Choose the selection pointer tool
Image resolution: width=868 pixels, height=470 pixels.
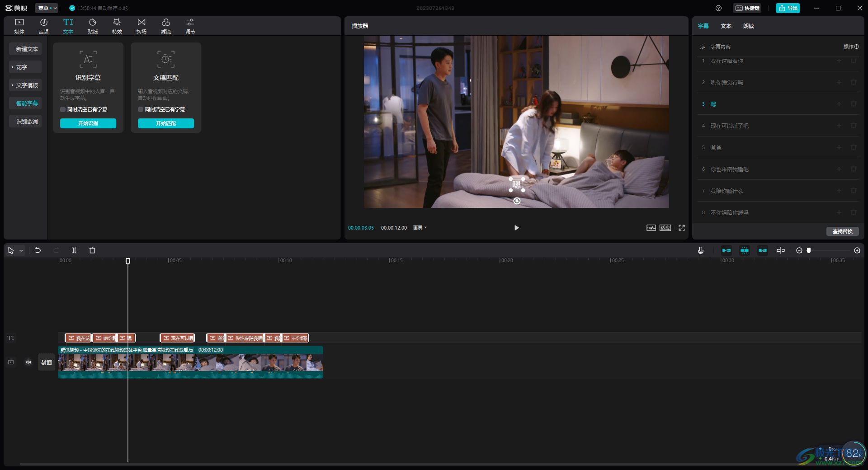click(11, 250)
